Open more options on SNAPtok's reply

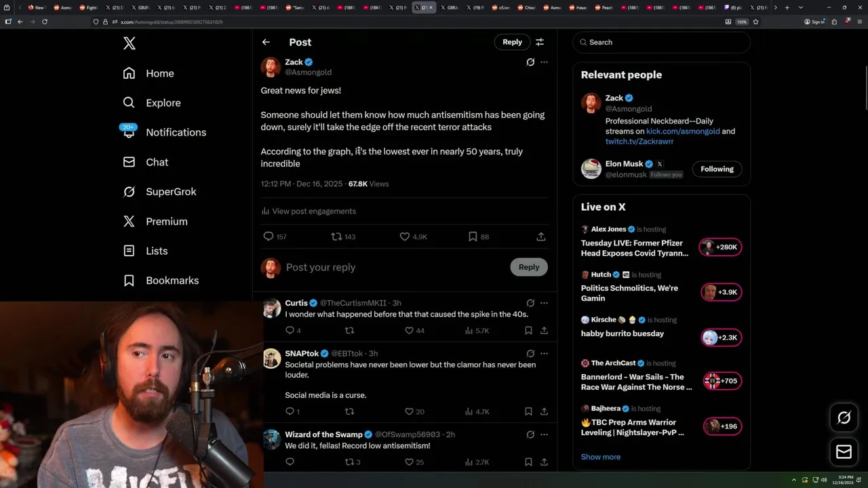544,353
